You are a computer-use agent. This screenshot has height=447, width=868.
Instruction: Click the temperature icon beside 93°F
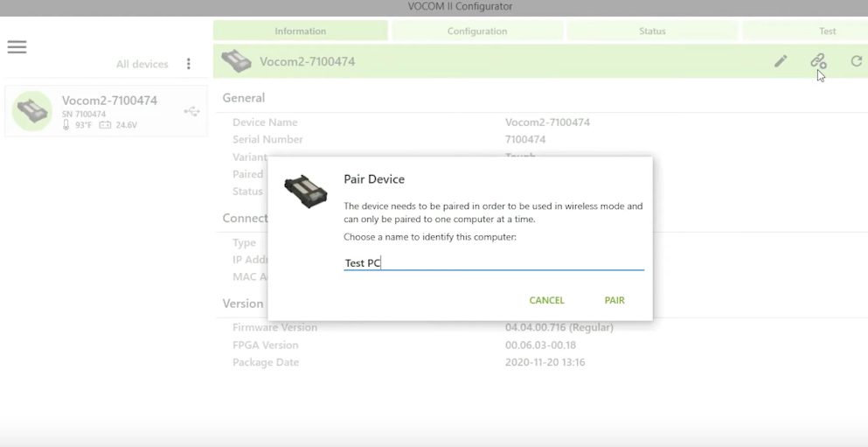[x=66, y=125]
